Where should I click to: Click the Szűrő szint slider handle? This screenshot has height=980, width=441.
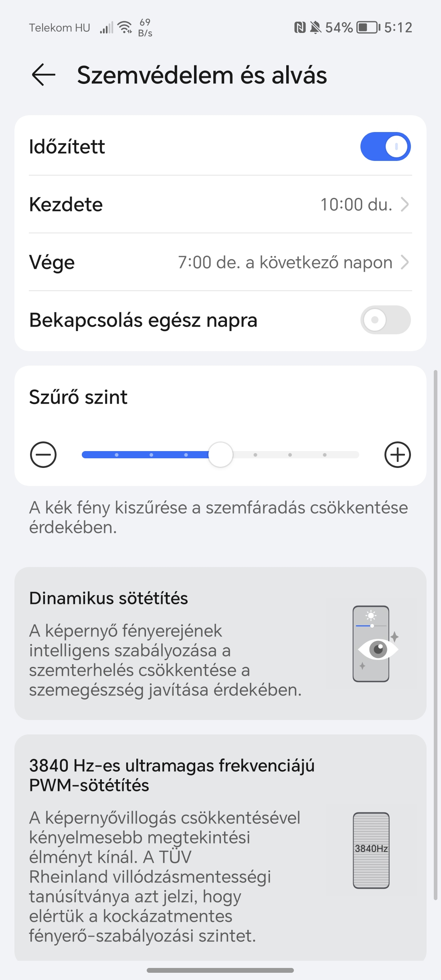(x=220, y=455)
